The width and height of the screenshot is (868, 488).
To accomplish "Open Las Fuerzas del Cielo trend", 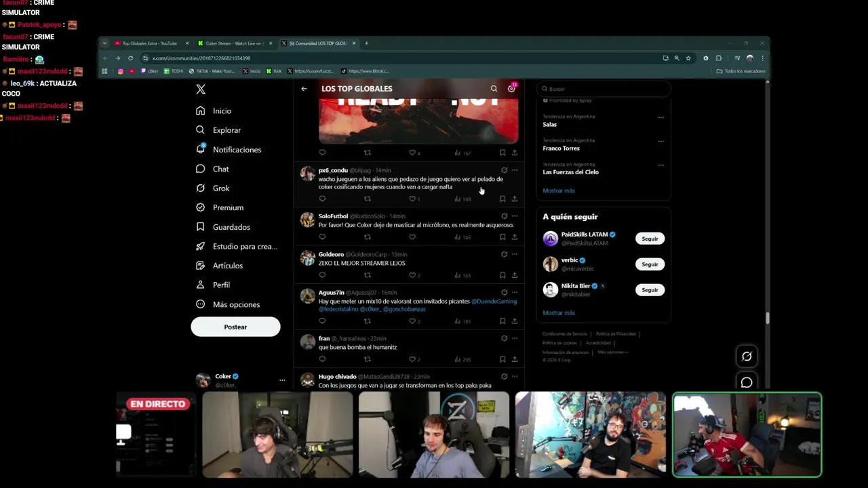I will (570, 172).
